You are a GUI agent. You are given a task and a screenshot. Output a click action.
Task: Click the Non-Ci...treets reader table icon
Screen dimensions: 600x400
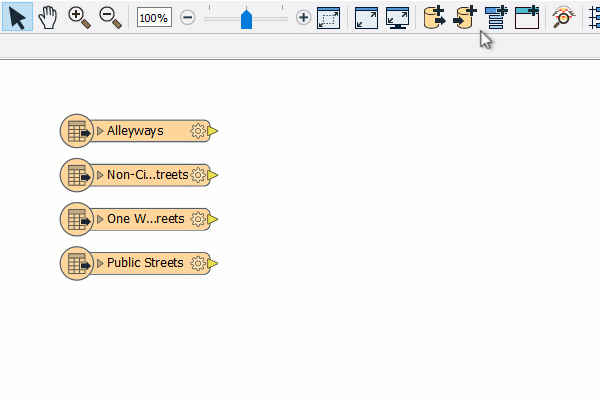tap(77, 175)
